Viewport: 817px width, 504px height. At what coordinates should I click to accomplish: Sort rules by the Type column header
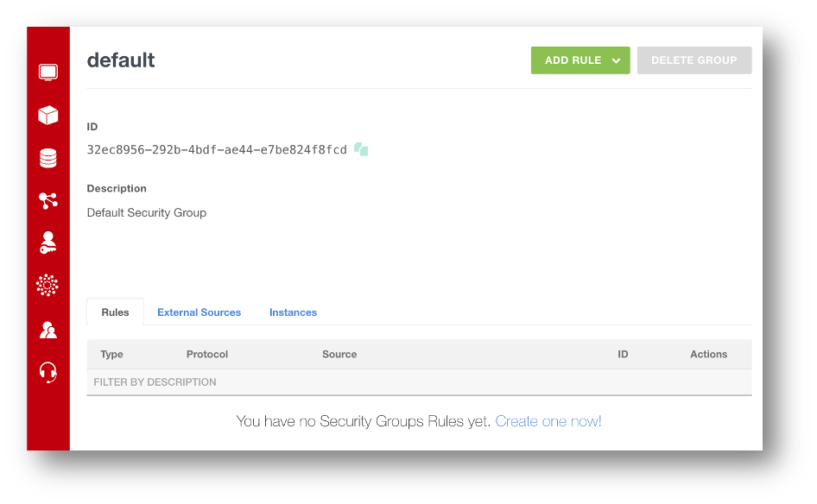(x=111, y=354)
